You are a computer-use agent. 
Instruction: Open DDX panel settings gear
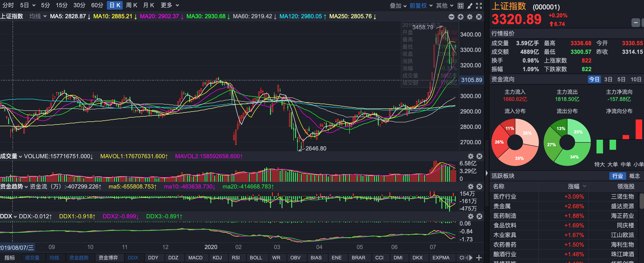[x=470, y=216]
